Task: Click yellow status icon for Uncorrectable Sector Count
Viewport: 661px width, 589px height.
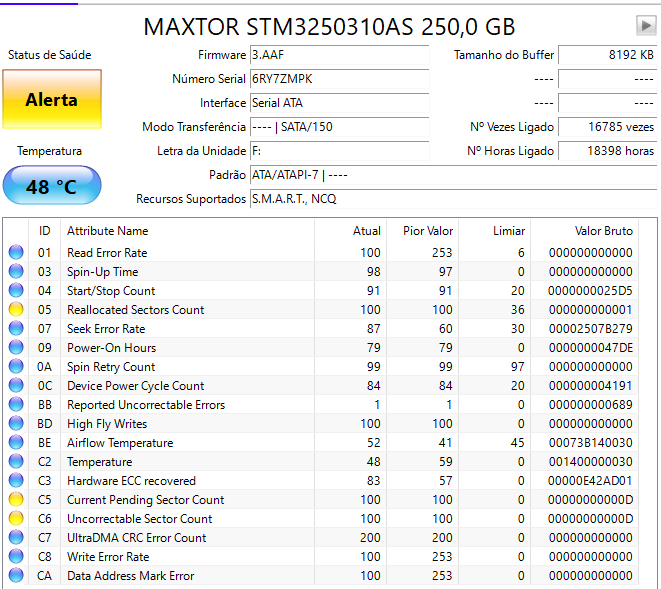Action: pos(16,518)
